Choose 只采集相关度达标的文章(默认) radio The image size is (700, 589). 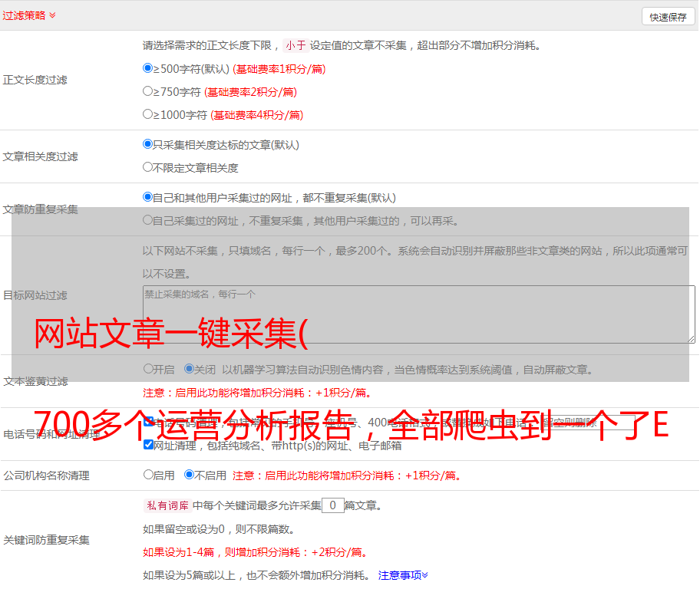pos(147,144)
